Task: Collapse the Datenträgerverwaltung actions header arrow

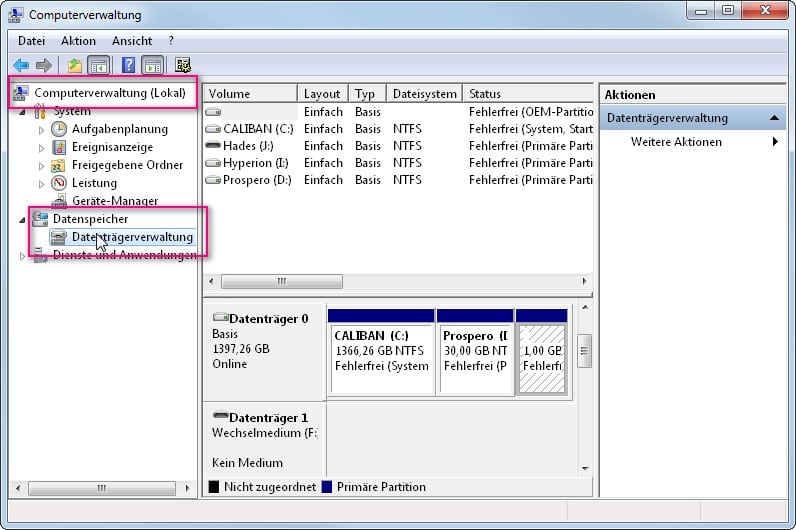Action: click(776, 118)
